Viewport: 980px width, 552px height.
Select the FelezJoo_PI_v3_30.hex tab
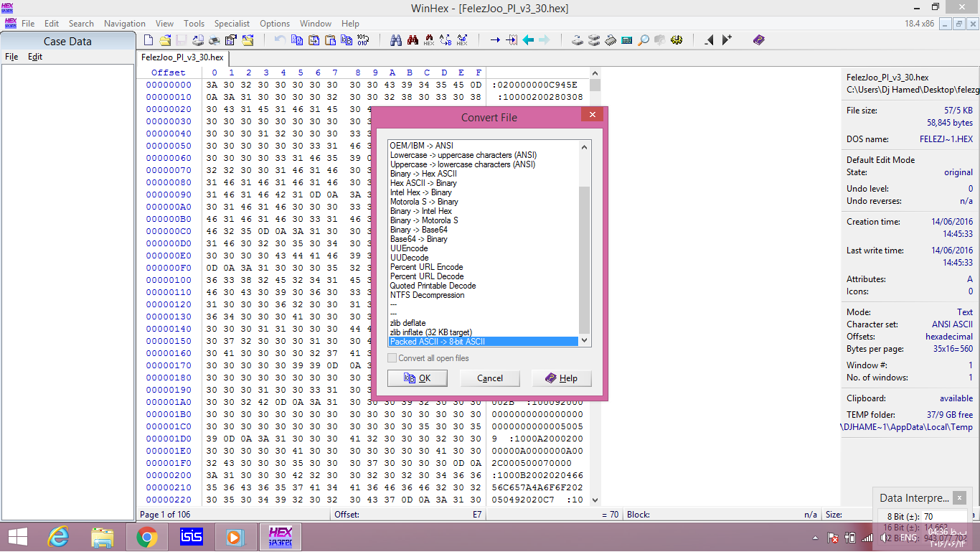point(182,57)
